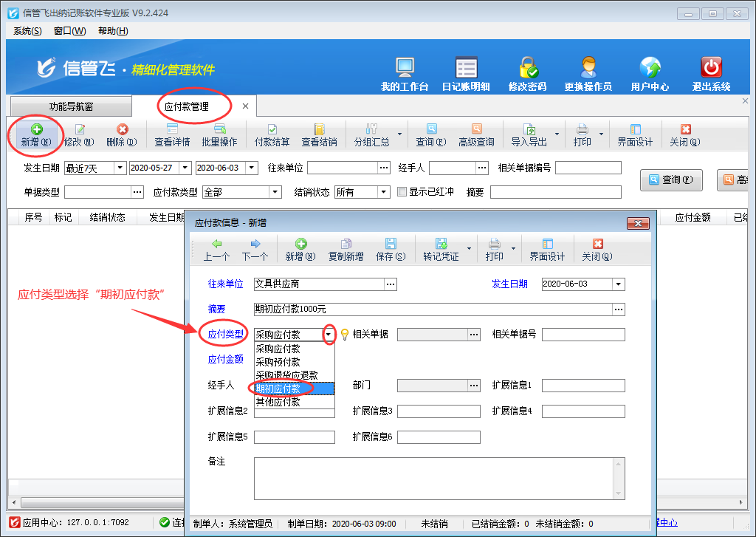Open the 日记账明细 icon

pyautogui.click(x=465, y=73)
